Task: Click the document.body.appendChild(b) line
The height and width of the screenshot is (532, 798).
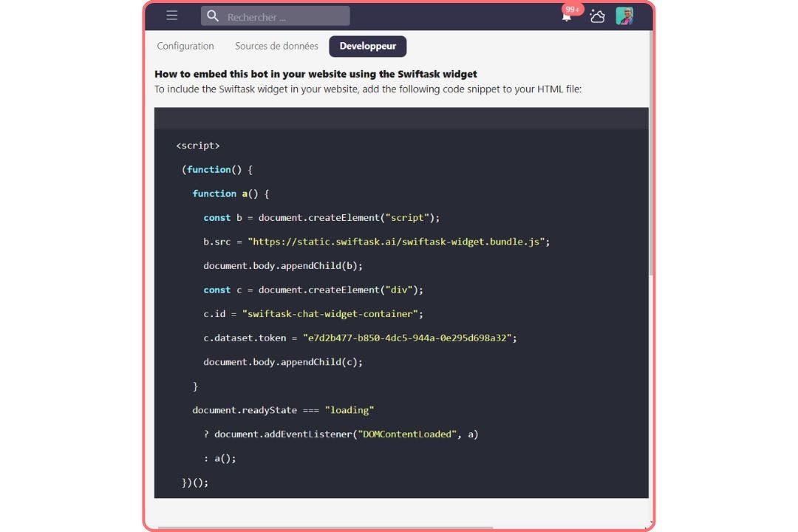Action: (283, 266)
